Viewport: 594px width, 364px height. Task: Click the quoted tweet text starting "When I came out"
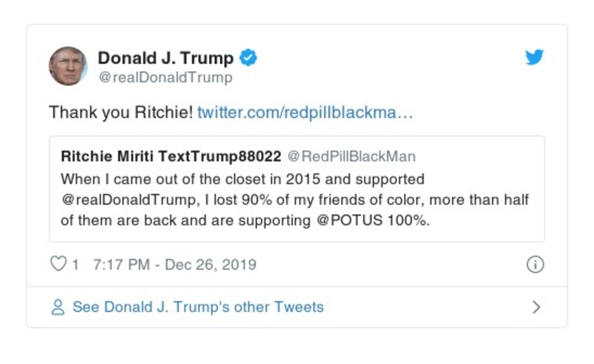point(242,179)
